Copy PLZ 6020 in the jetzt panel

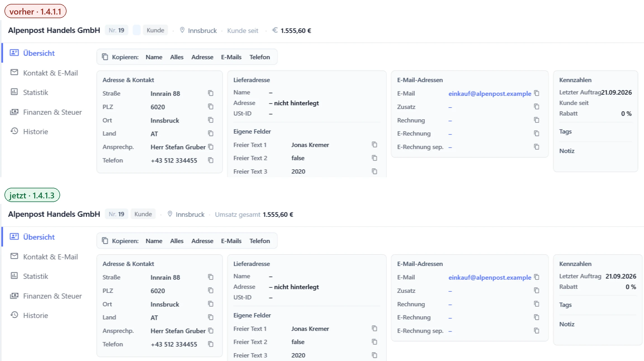click(x=211, y=291)
